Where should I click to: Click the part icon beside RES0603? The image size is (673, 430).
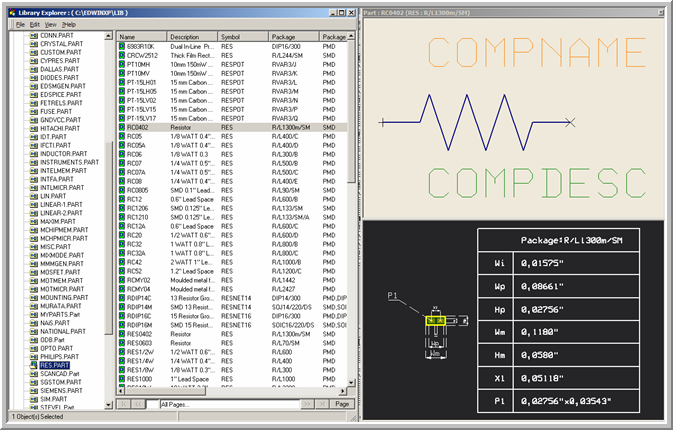click(x=122, y=343)
